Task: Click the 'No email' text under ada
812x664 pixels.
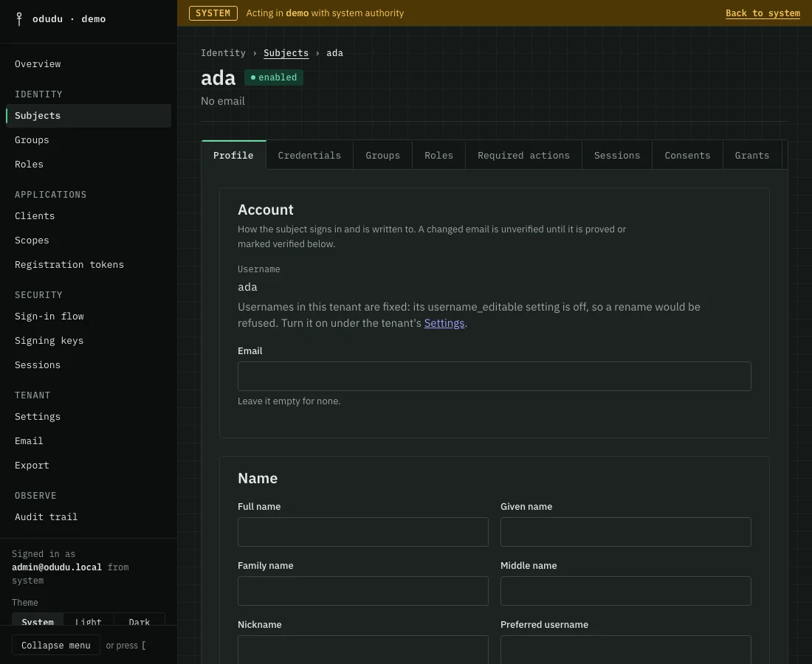Action: [x=223, y=101]
